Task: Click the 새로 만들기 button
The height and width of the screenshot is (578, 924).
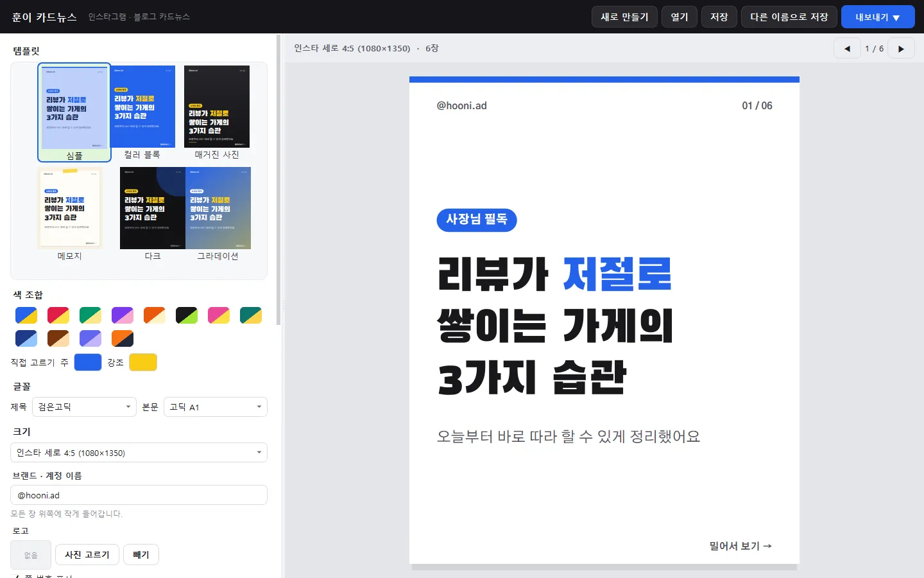Action: [x=624, y=17]
